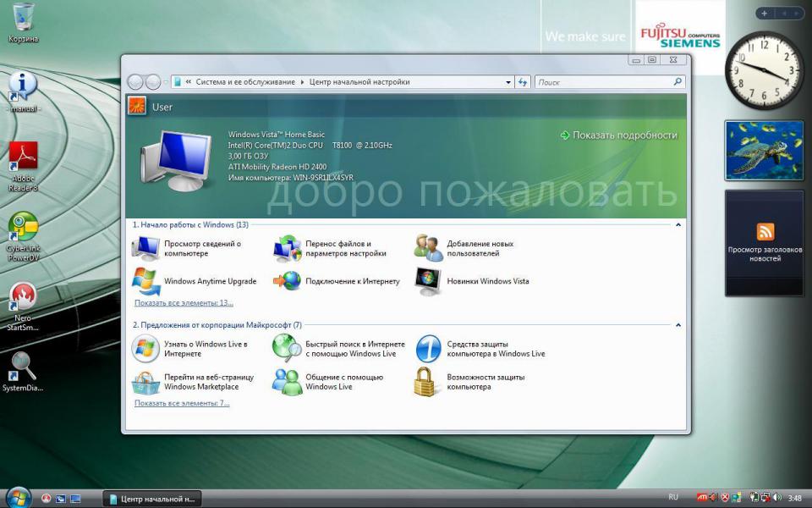Click the sea turtle slideshow gadget

click(x=764, y=151)
